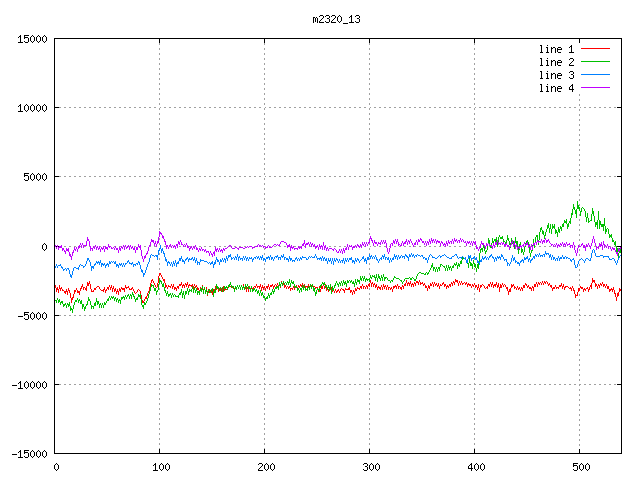
Task: Click the x-axis label 300
Action: coord(371,467)
